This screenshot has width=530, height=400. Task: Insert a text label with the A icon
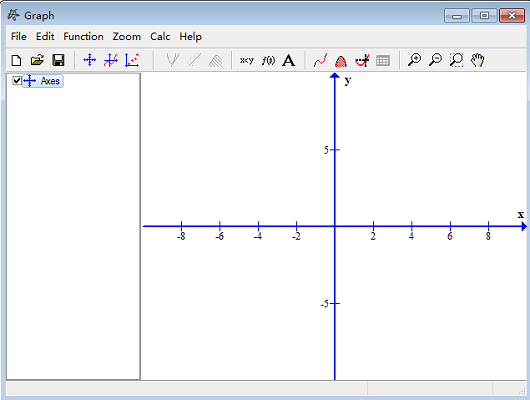click(x=288, y=61)
